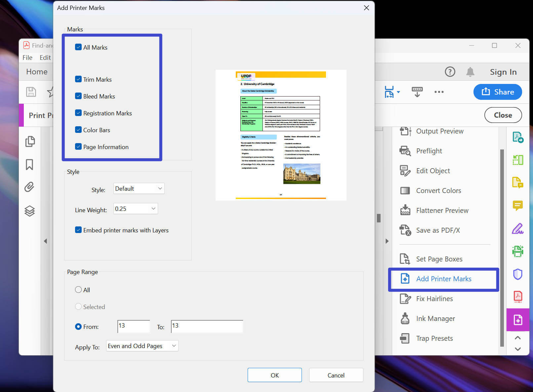Viewport: 533px width, 392px height.
Task: Uncheck the Trim Marks checkbox
Action: pyautogui.click(x=78, y=79)
